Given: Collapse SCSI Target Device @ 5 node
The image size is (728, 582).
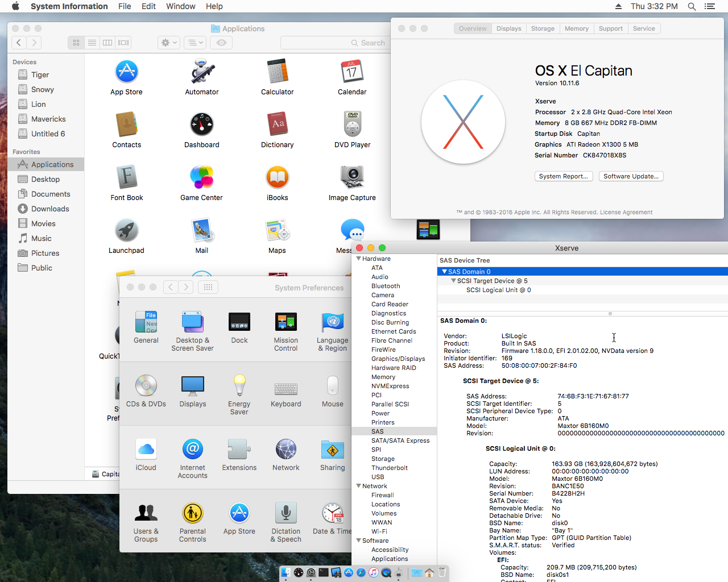Looking at the screenshot, I should point(454,281).
